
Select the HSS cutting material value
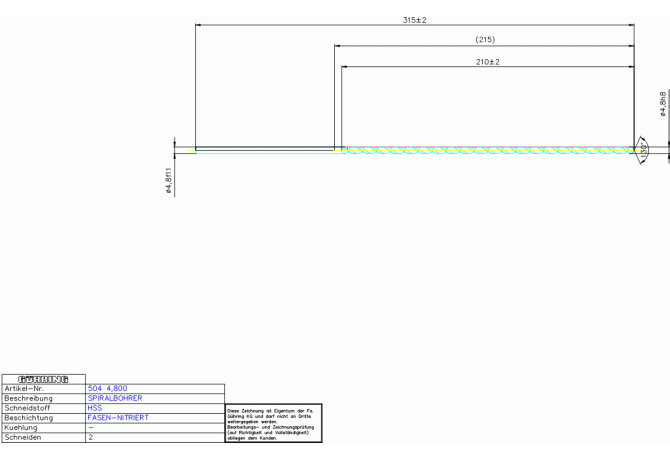coord(95,408)
